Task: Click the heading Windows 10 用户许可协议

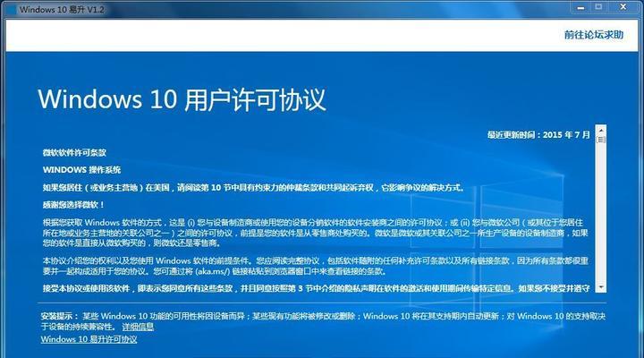Action: pos(182,100)
